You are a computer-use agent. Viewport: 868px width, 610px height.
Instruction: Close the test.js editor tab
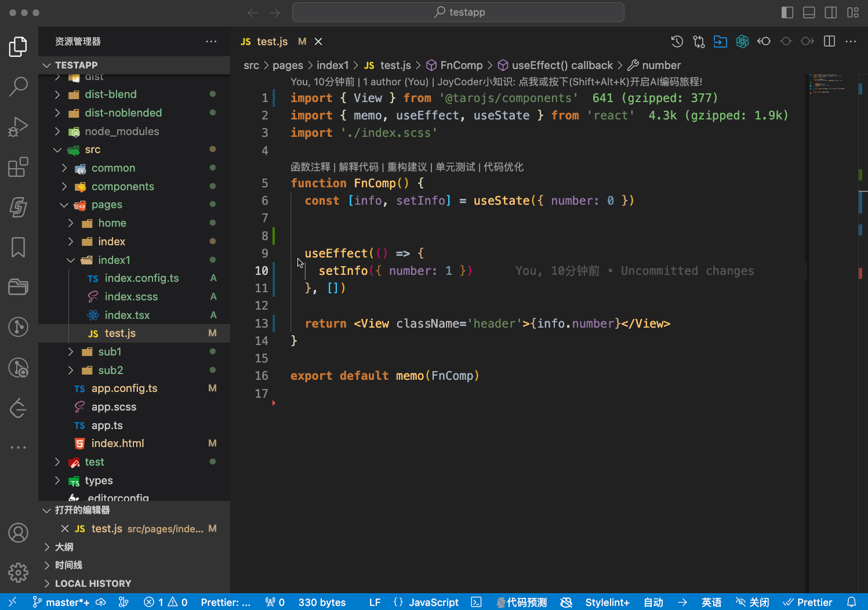click(x=318, y=41)
